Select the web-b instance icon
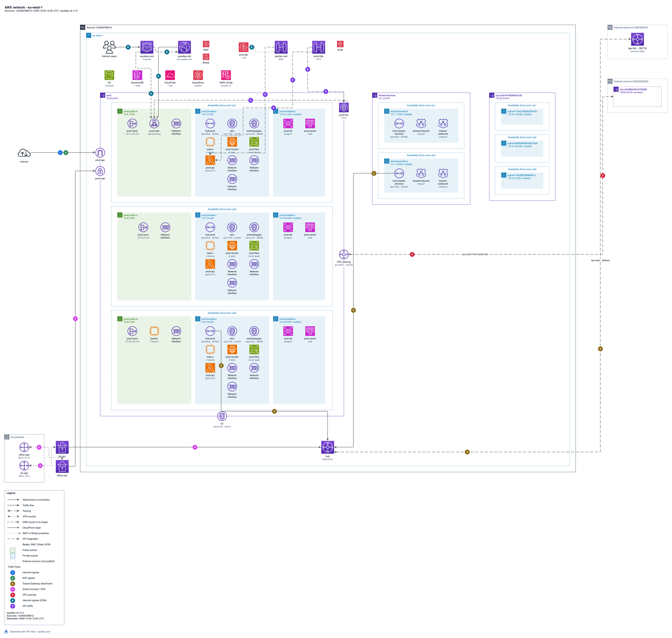672x638 pixels. point(210,142)
